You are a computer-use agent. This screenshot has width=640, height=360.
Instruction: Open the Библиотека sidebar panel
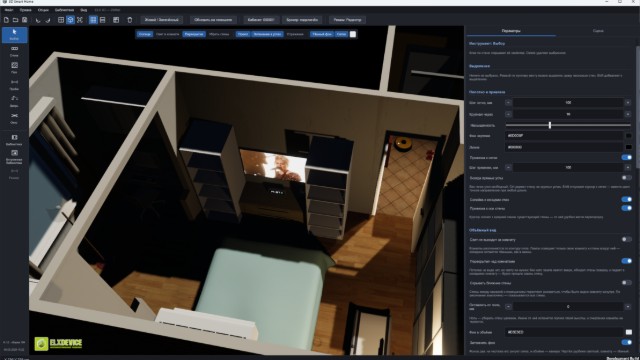(14, 140)
